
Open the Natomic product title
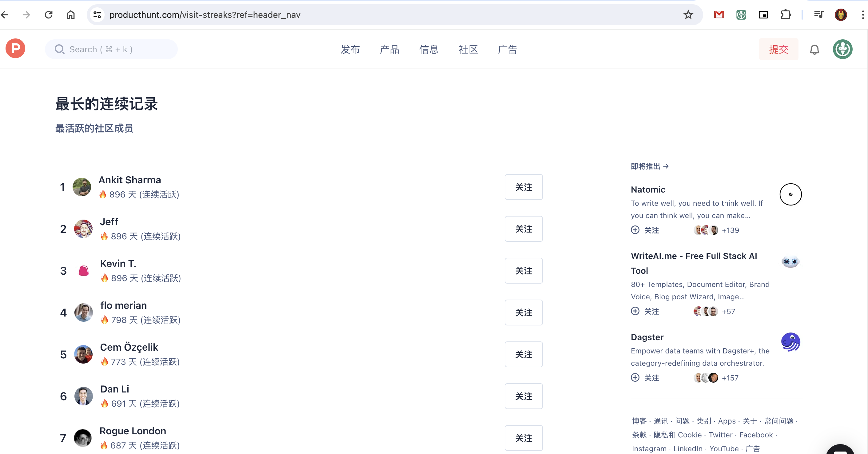tap(648, 189)
